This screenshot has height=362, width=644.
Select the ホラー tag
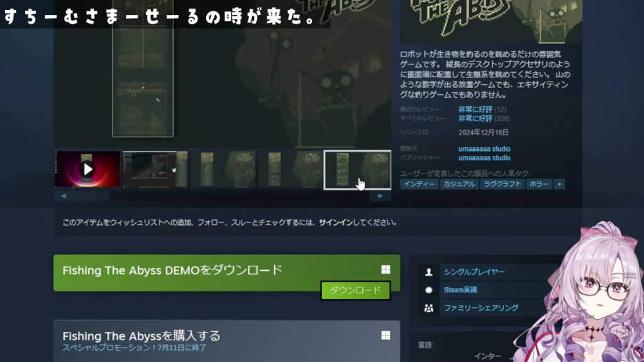(539, 184)
